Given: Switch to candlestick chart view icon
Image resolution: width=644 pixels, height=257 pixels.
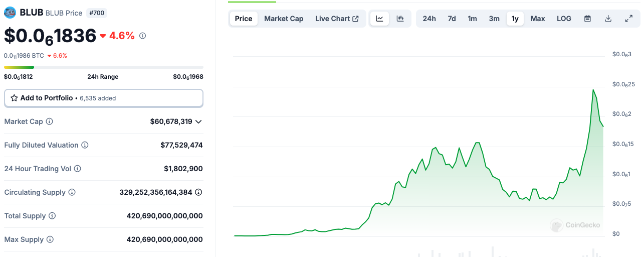Looking at the screenshot, I should pyautogui.click(x=400, y=19).
